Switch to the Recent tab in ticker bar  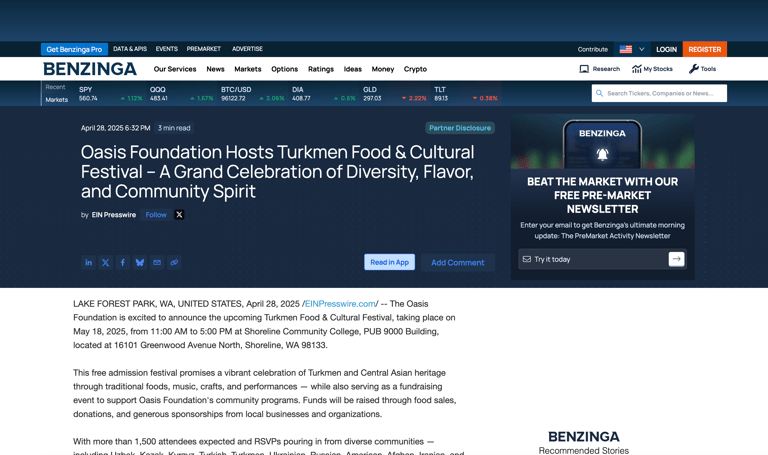coord(55,87)
